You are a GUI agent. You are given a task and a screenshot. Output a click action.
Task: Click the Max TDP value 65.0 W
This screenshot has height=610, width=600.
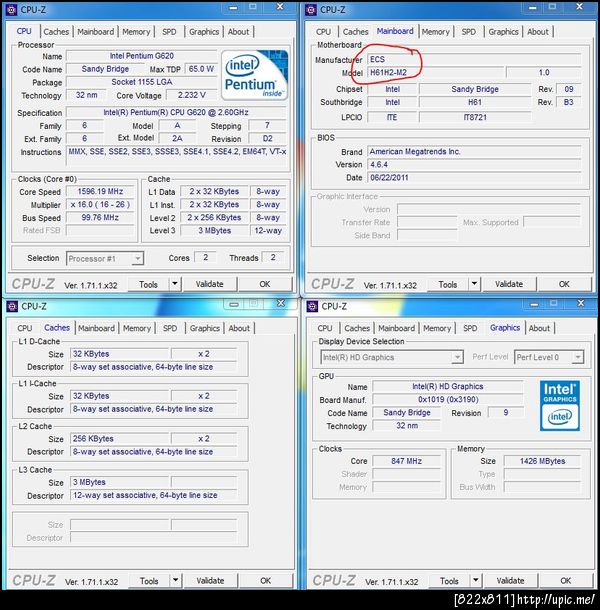tap(201, 69)
